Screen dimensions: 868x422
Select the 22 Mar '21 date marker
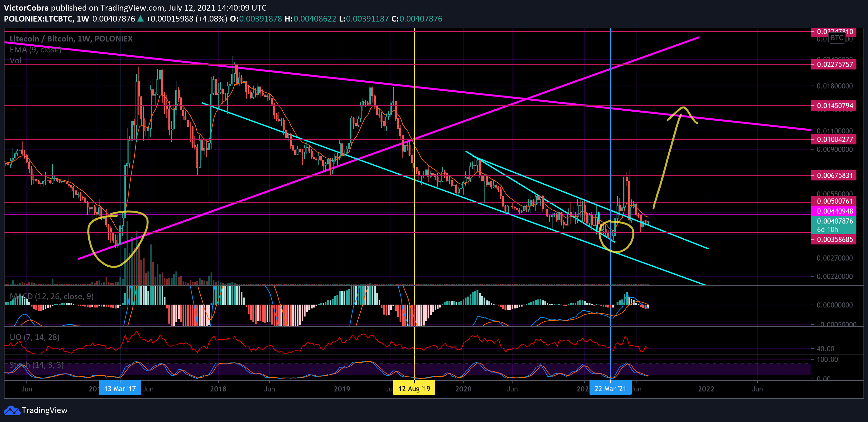coord(610,388)
